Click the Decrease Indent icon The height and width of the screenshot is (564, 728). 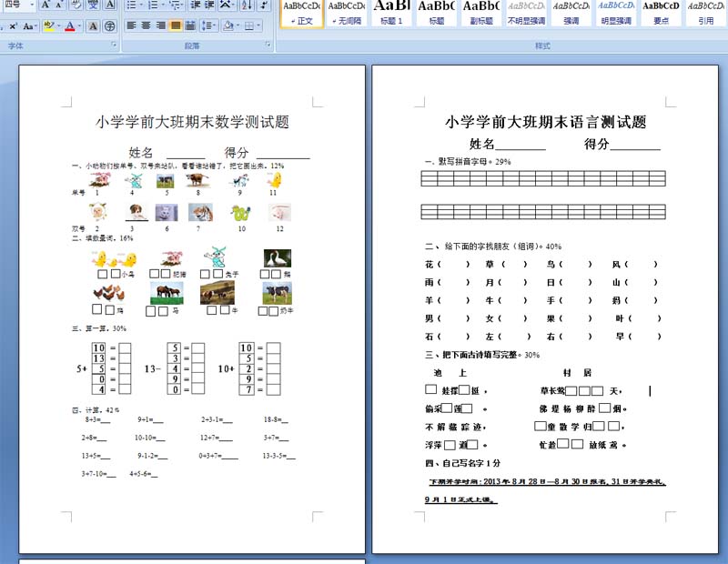[196, 5]
